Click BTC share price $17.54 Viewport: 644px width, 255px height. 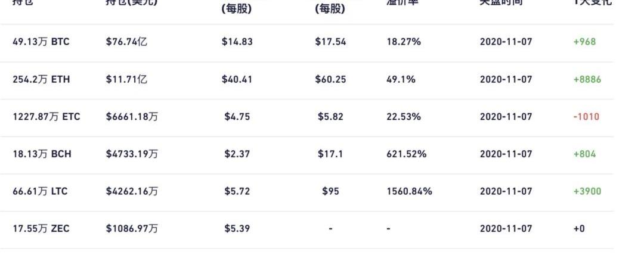click(x=330, y=42)
